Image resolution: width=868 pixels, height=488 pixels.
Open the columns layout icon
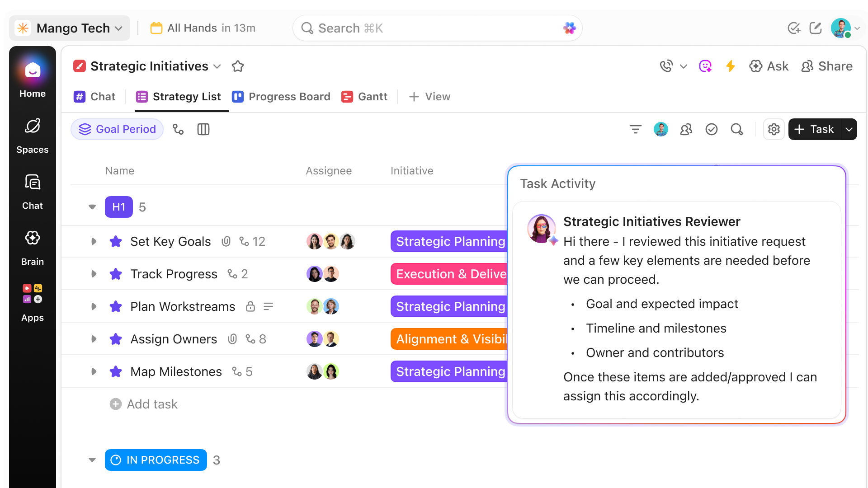203,130
